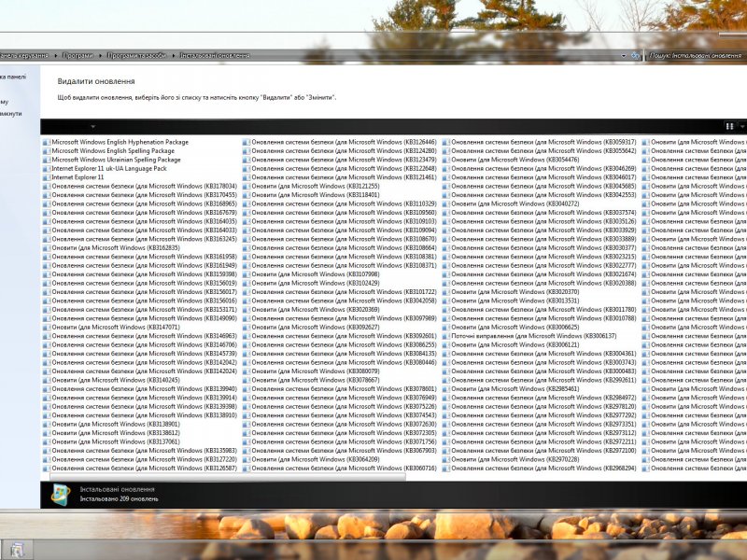Click the icon next to update KB3162835

[x=47, y=247]
